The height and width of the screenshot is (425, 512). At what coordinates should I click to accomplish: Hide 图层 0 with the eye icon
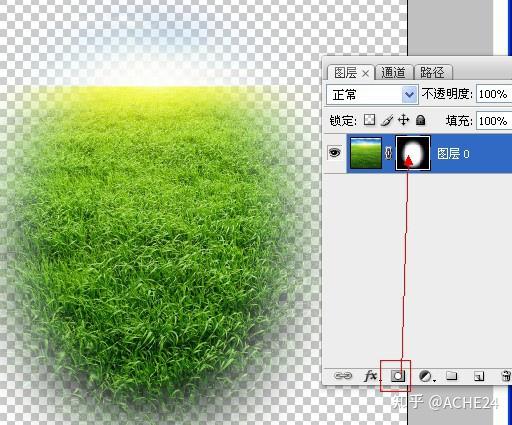pyautogui.click(x=335, y=153)
